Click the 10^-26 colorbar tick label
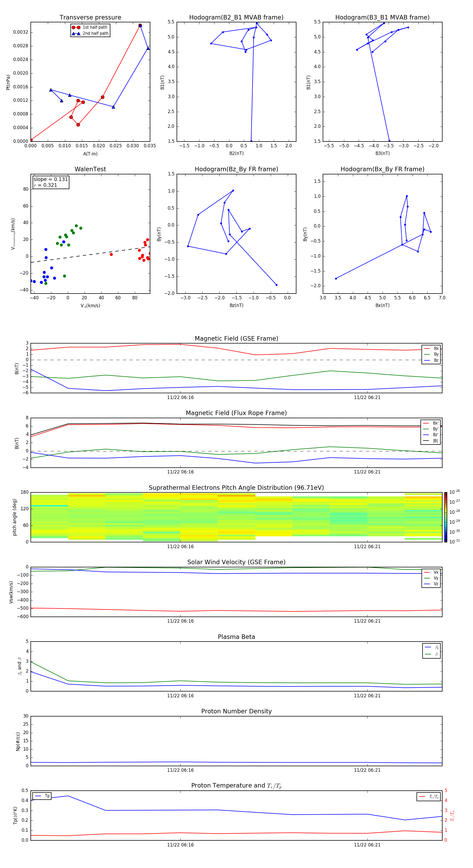 click(455, 492)
